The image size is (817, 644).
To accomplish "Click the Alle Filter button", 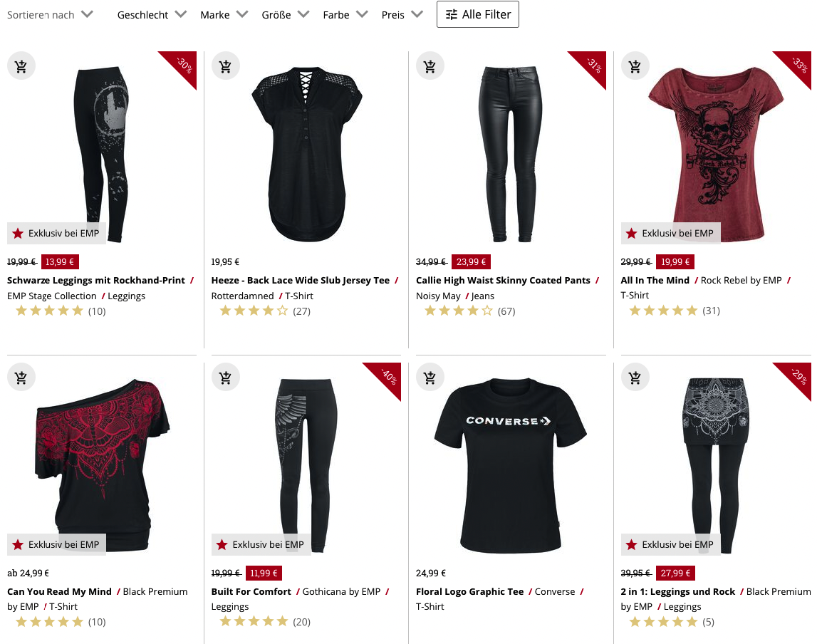I will coord(477,14).
